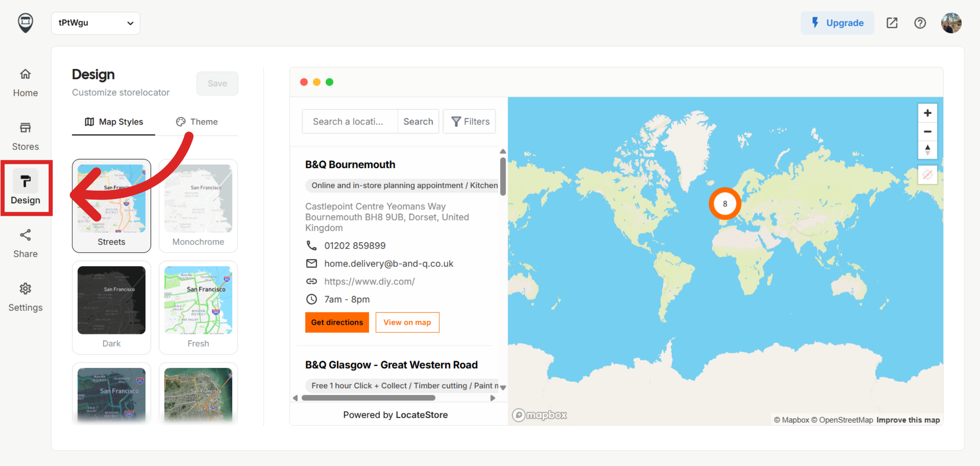Image resolution: width=980 pixels, height=466 pixels.
Task: Click the B&Q Glasgow - Great Western Road title
Action: [392, 365]
